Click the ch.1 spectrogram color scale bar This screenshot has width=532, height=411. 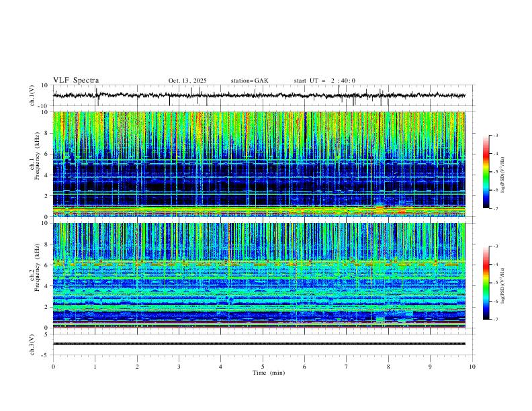coord(486,172)
